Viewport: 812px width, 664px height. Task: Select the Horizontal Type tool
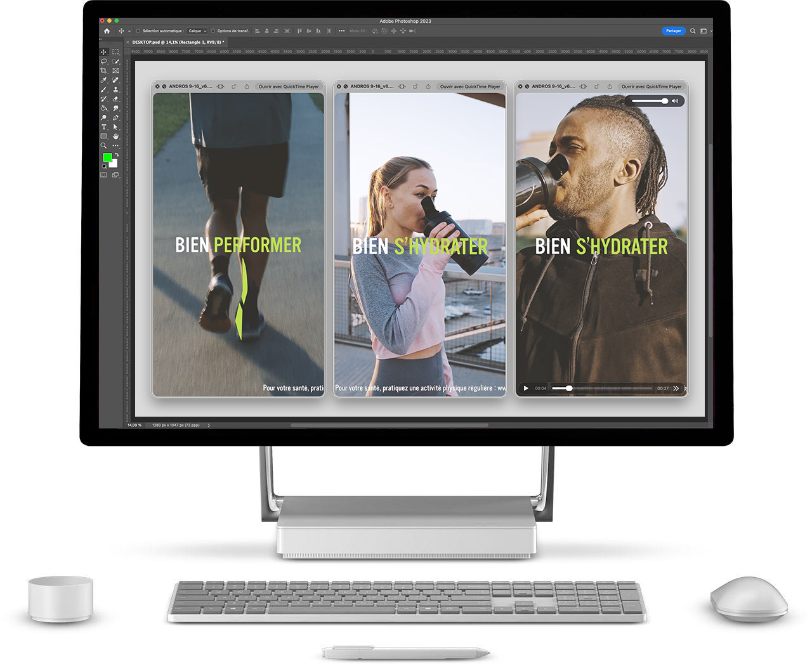click(104, 127)
